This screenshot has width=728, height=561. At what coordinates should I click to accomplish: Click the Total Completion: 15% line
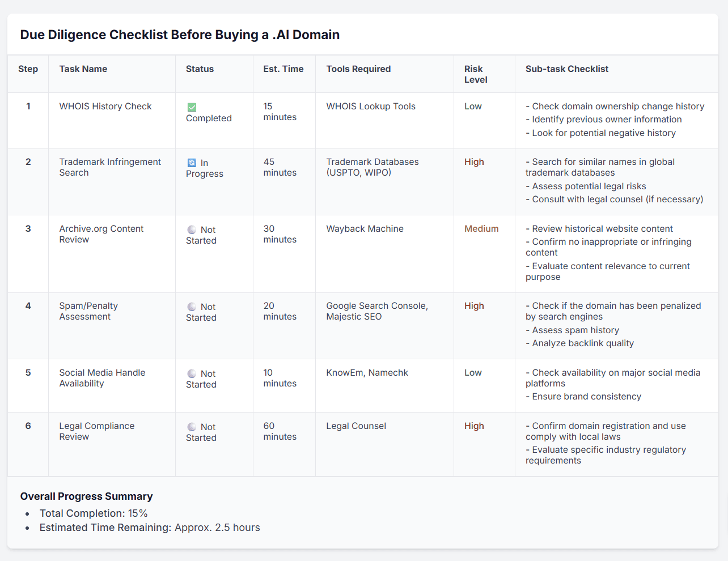(x=94, y=513)
